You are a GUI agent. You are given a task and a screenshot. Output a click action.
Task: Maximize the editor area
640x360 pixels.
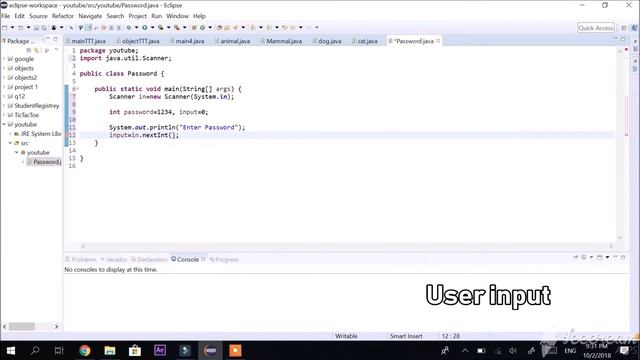coord(623,39)
